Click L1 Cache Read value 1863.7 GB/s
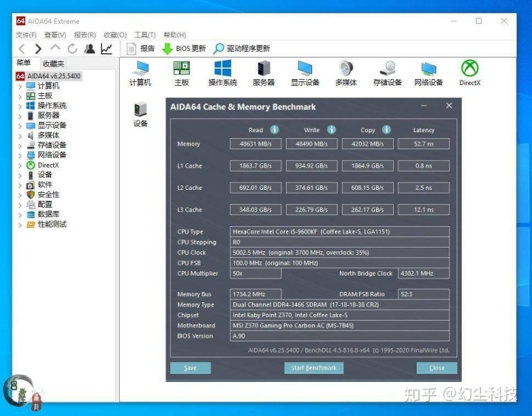Screen dimensions: 532x416 pyautogui.click(x=256, y=166)
